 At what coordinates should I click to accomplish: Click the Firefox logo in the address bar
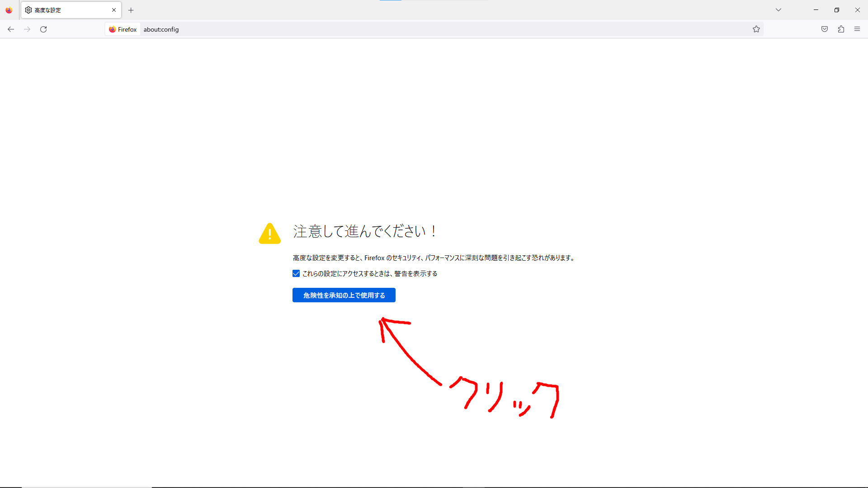click(x=112, y=29)
